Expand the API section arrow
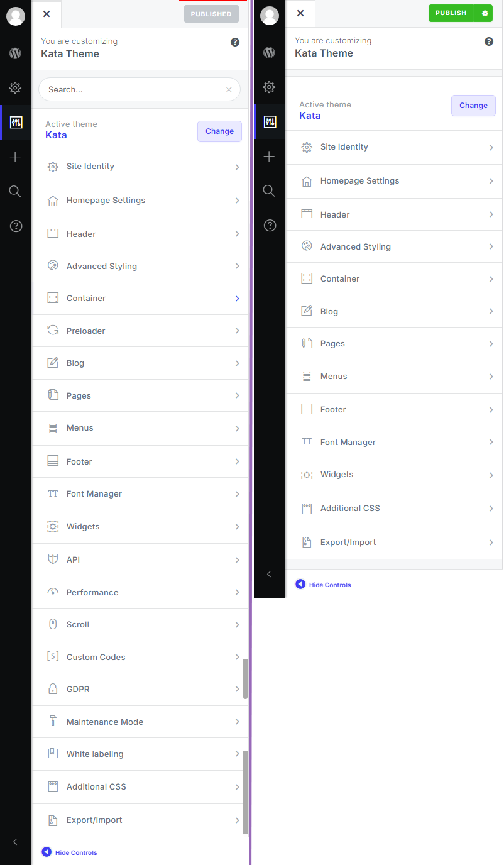The height and width of the screenshot is (865, 504). click(237, 559)
